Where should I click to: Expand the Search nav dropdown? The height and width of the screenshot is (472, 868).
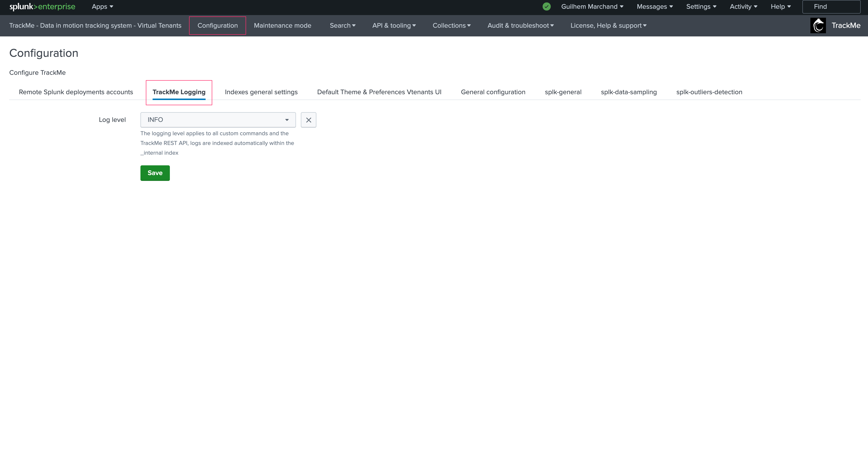[x=342, y=25]
